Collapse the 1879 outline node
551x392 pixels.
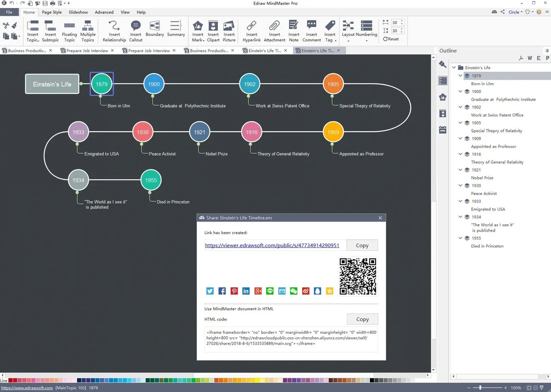point(460,76)
